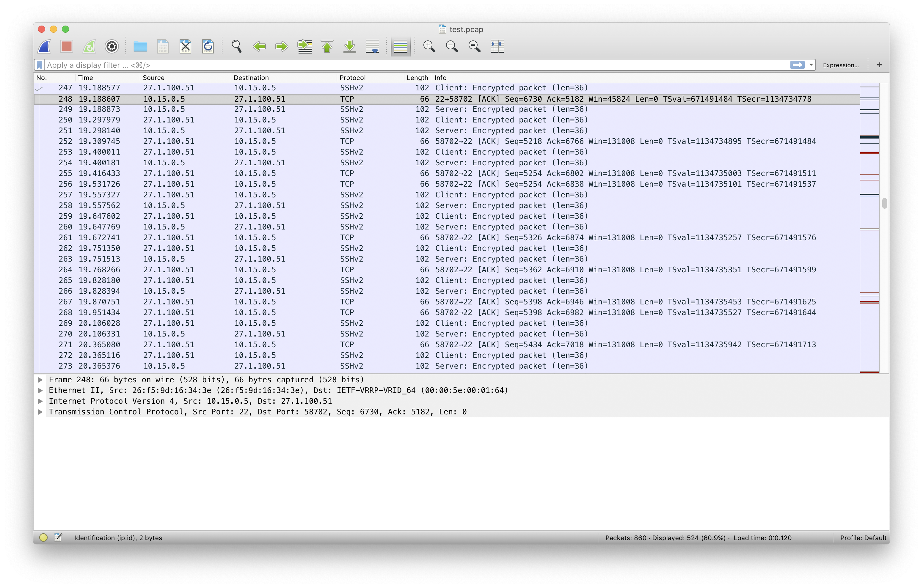
Task: Zoom in the main window text
Action: point(429,47)
